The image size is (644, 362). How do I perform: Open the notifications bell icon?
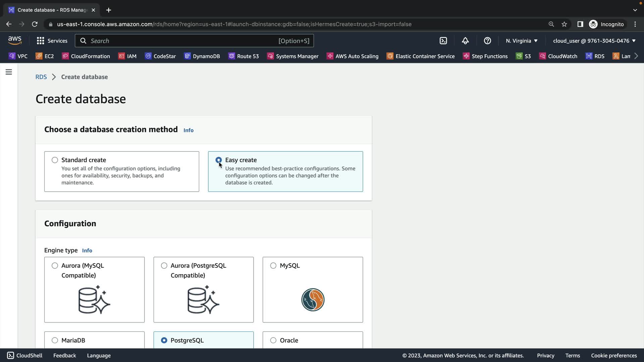(465, 41)
